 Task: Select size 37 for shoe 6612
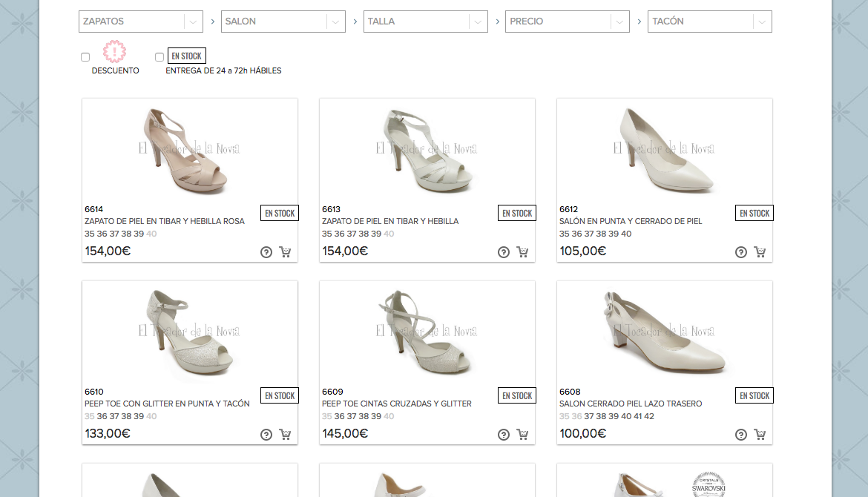point(589,234)
